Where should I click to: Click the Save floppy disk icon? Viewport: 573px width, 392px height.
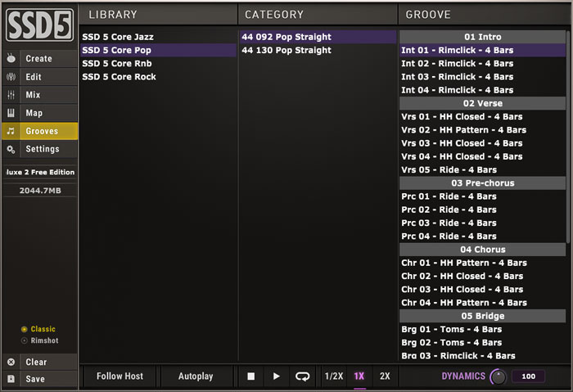tap(11, 379)
